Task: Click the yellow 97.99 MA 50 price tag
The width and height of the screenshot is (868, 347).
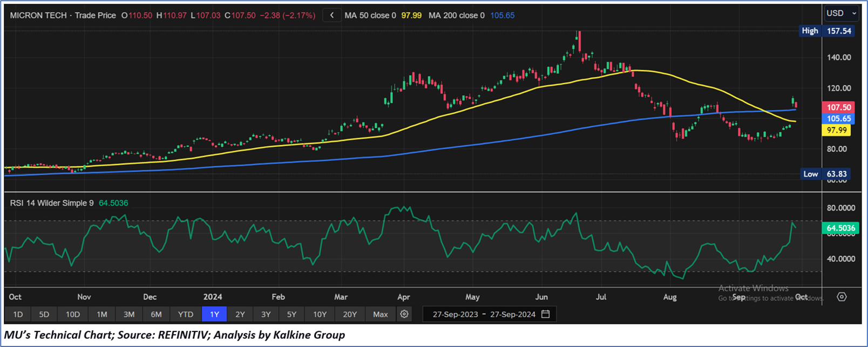Action: (x=836, y=130)
